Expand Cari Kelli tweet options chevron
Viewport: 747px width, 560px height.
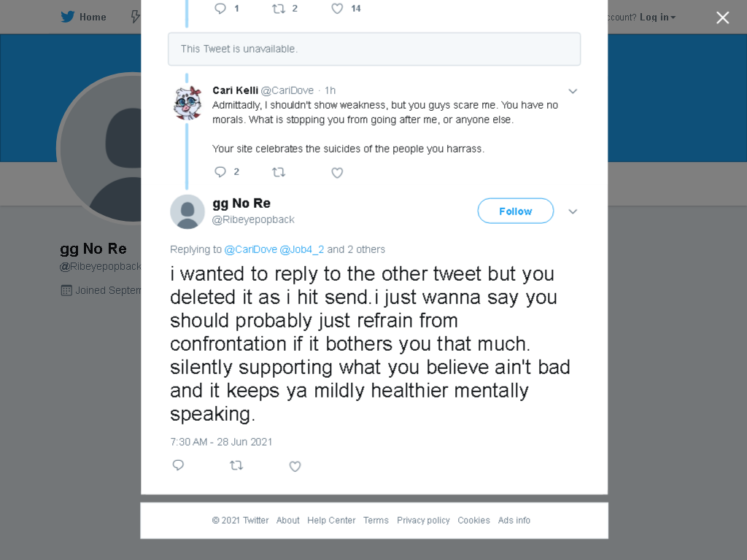point(573,91)
